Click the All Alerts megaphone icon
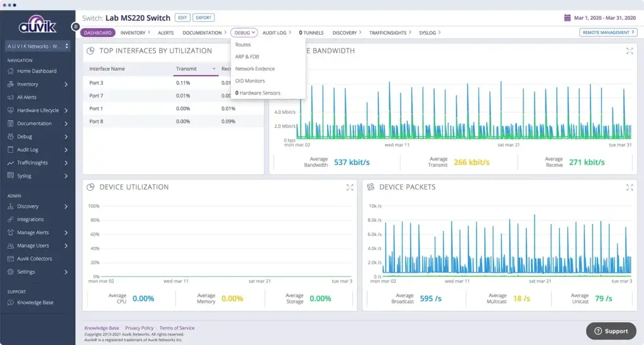644x345 pixels. point(10,97)
